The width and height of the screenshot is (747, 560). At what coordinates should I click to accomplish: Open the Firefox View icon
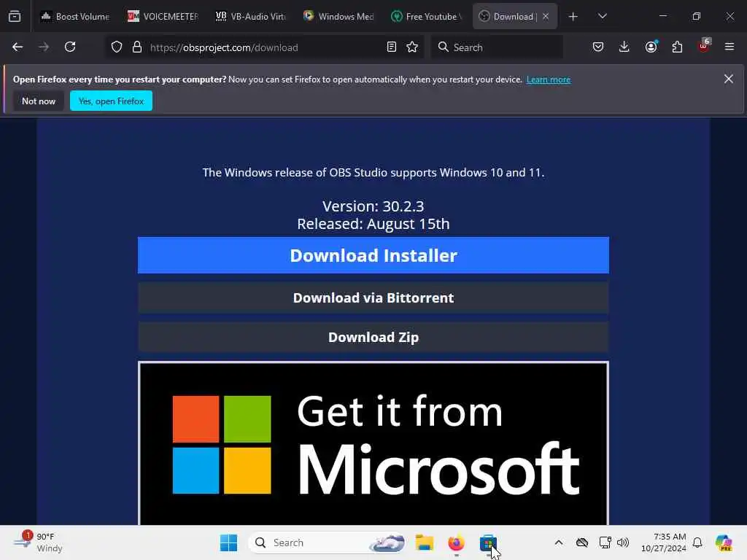click(15, 17)
